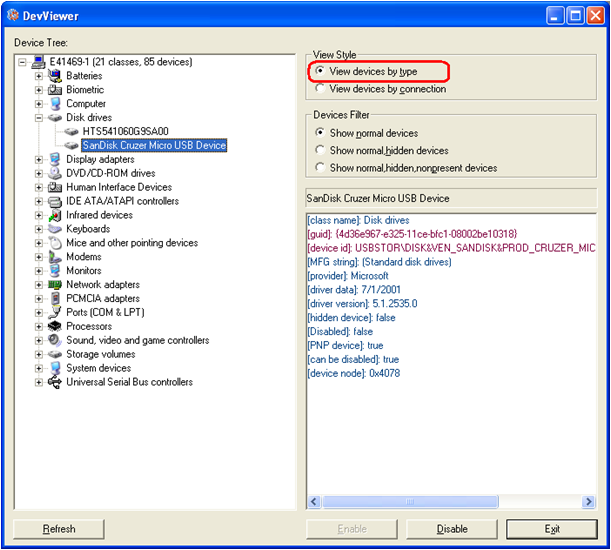Screen dimensions: 611x550
Task: Click the Sound, video and game controllers icon
Action: click(x=55, y=340)
